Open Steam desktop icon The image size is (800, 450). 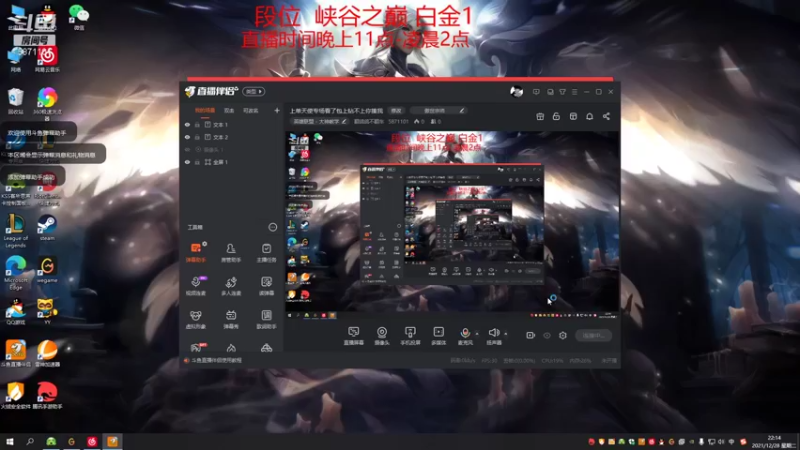(47, 227)
